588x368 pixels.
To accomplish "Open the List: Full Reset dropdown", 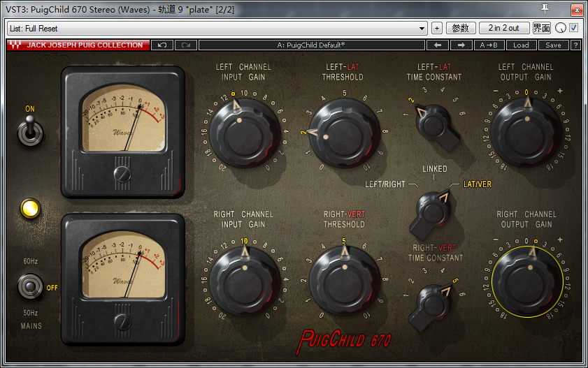I will click(217, 28).
